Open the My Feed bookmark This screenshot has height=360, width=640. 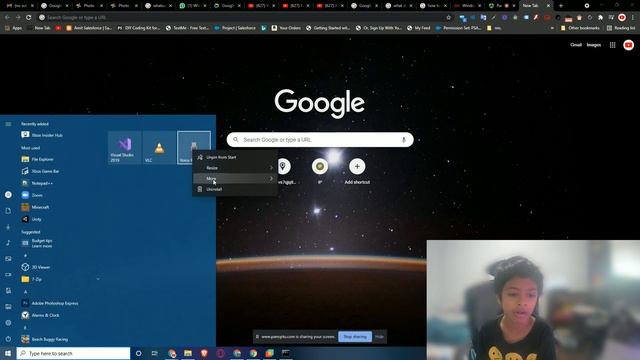point(419,28)
